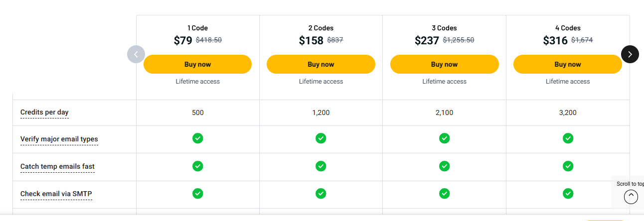Click the next plans carousel arrow
Image resolution: width=644 pixels, height=221 pixels.
(630, 54)
